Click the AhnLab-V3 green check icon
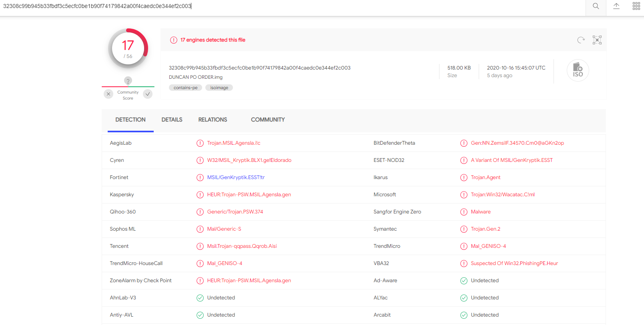 pyautogui.click(x=200, y=298)
